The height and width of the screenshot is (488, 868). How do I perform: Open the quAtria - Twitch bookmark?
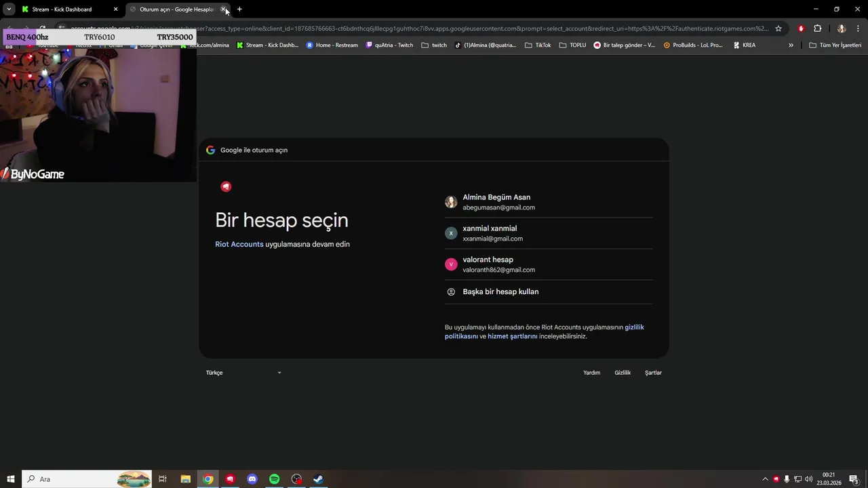pyautogui.click(x=389, y=45)
